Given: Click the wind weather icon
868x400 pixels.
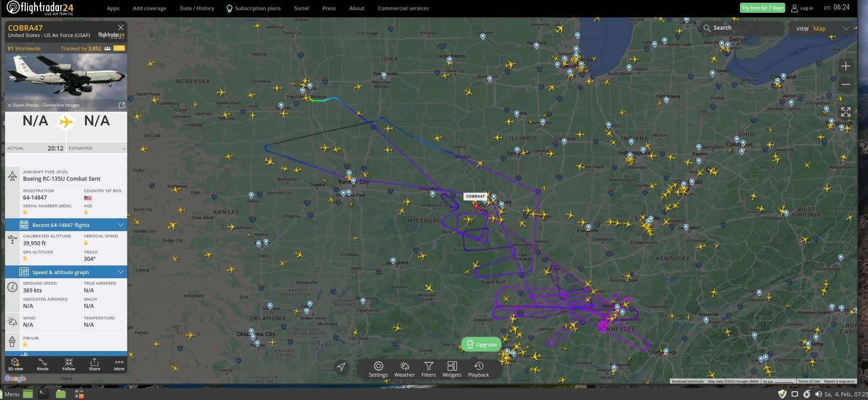Looking at the screenshot, I should point(12,321).
